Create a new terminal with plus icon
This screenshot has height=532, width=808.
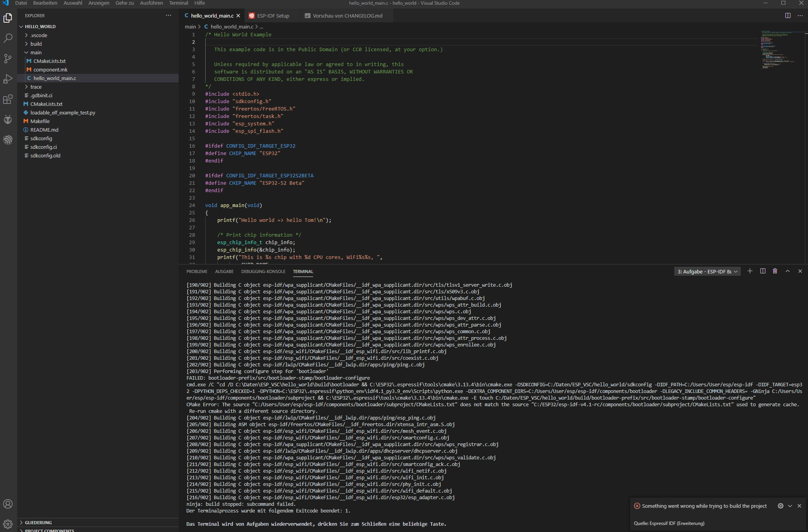pos(750,271)
